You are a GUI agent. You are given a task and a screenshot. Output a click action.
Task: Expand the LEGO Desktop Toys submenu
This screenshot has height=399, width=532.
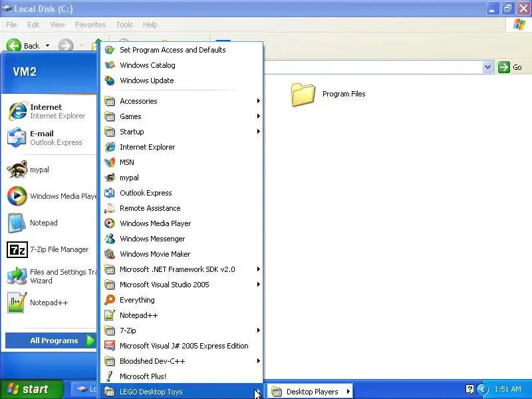(x=182, y=392)
